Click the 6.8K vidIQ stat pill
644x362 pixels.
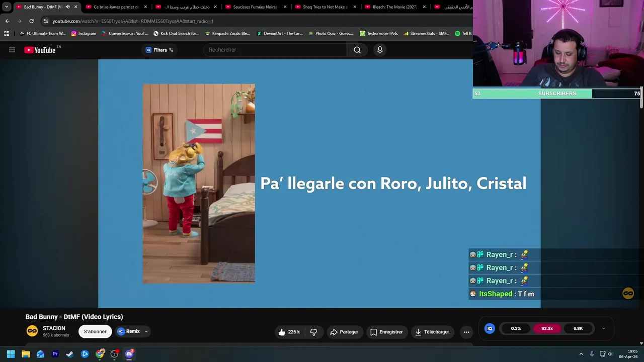pyautogui.click(x=578, y=328)
